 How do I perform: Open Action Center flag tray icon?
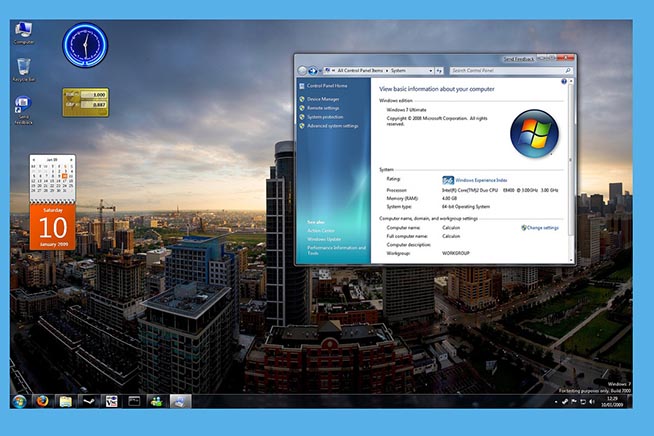(574, 402)
